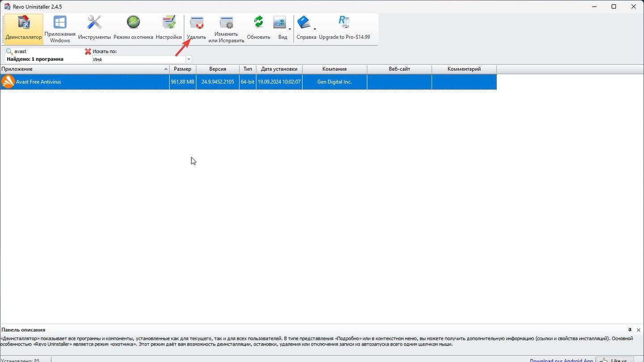Click the search magnifier icon

[9, 51]
